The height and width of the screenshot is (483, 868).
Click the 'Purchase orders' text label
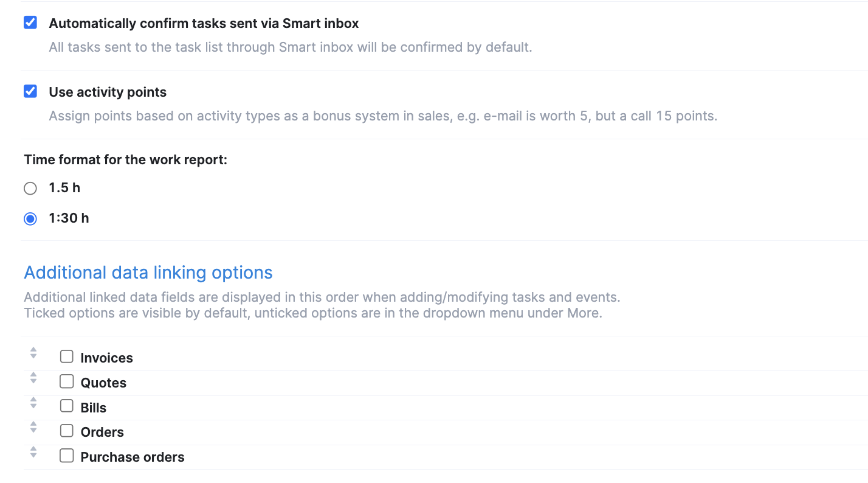pos(133,457)
